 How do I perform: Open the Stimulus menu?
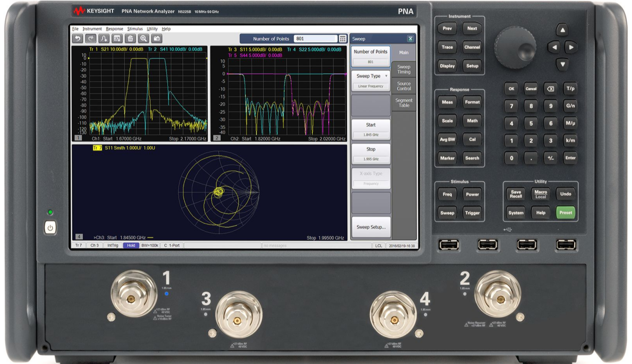click(135, 29)
